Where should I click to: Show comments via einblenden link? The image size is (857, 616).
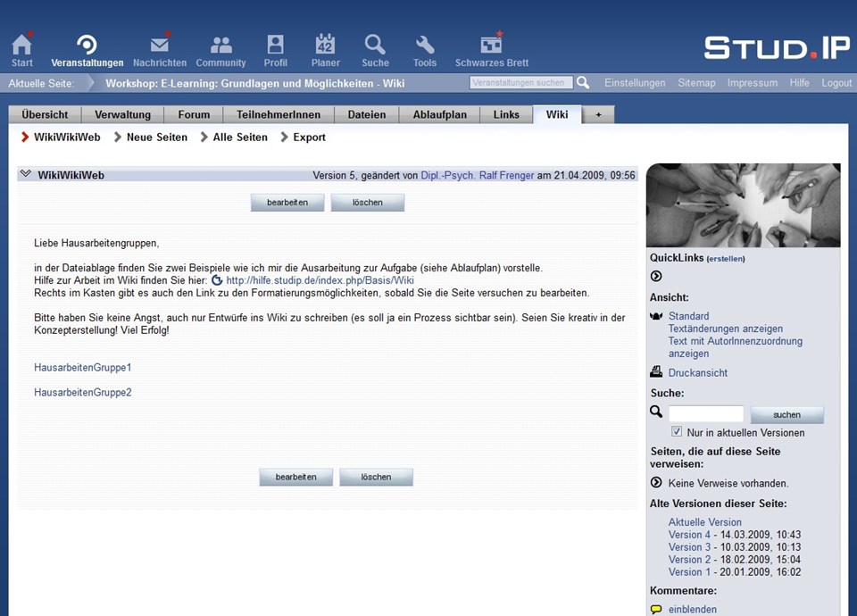[x=692, y=610]
